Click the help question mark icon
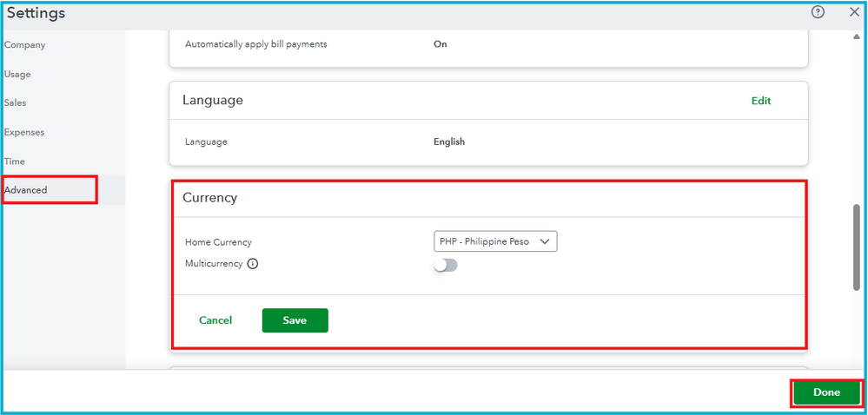 tap(818, 12)
